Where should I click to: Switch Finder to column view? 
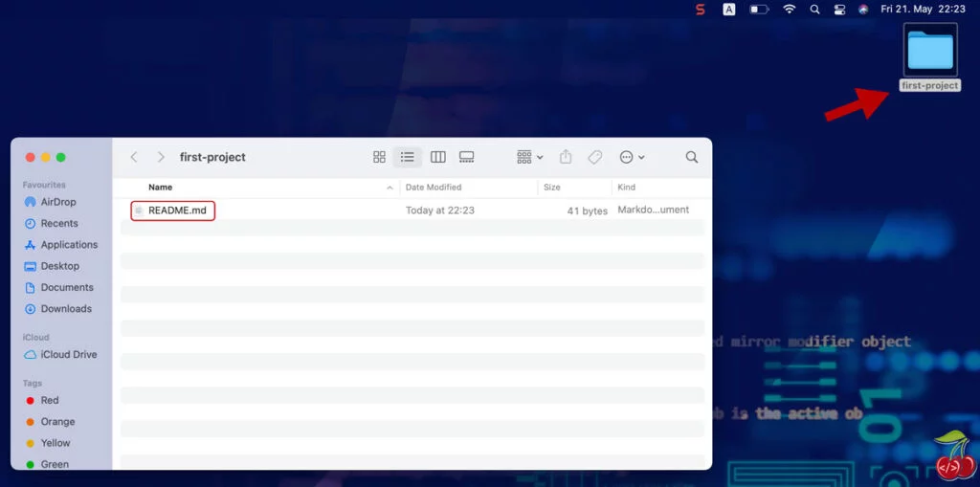pos(438,157)
